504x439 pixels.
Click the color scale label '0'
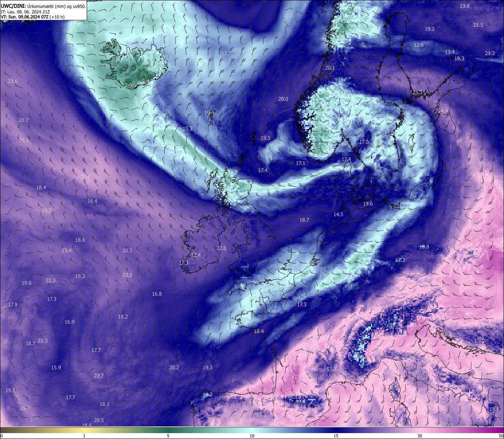[x=1, y=436]
